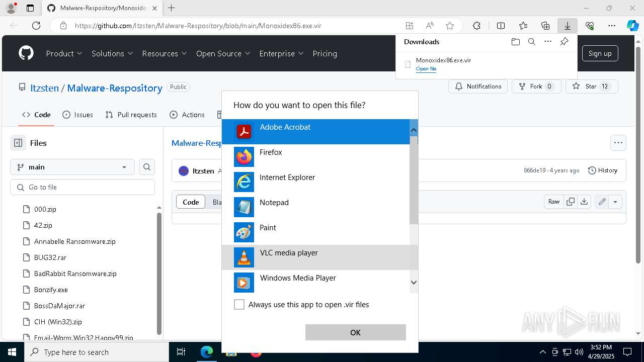The width and height of the screenshot is (644, 362).
Task: Open Edge Settings and more menu
Action: tap(612, 26)
